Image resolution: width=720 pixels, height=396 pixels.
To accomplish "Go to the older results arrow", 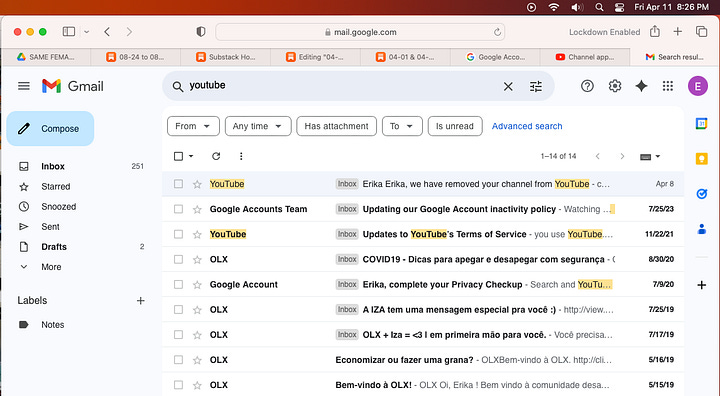I will coord(622,156).
